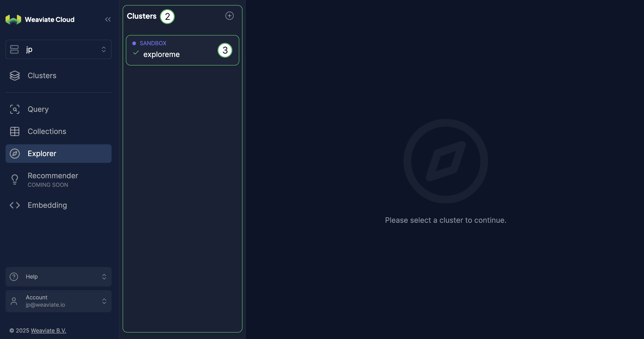
Task: Click the purple SANDBOX status dot
Action: (134, 43)
